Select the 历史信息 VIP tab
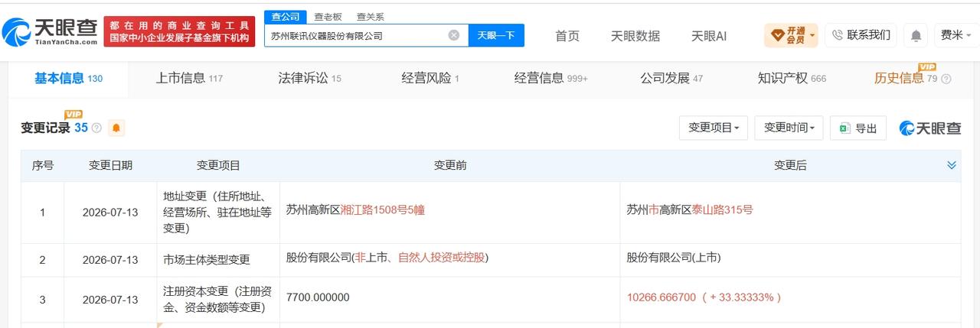The image size is (980, 328). pyautogui.click(x=906, y=78)
